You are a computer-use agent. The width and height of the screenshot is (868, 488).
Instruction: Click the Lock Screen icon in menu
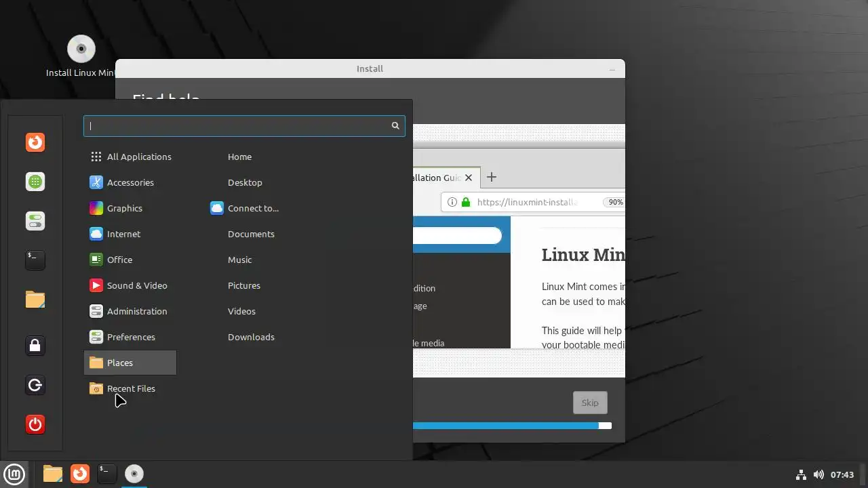pos(35,346)
